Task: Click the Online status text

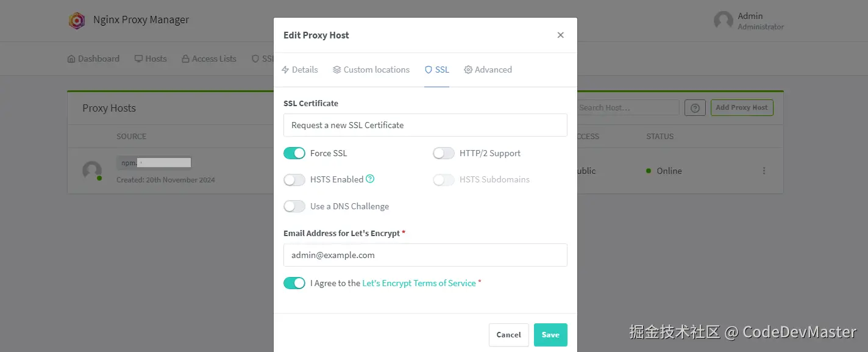Action: point(669,171)
